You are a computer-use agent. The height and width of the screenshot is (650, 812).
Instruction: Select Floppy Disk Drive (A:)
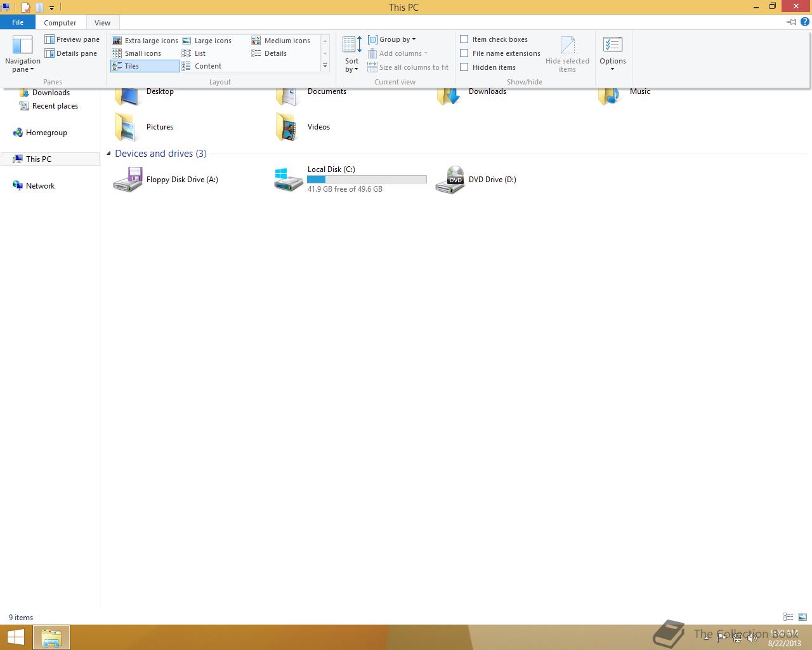(166, 180)
